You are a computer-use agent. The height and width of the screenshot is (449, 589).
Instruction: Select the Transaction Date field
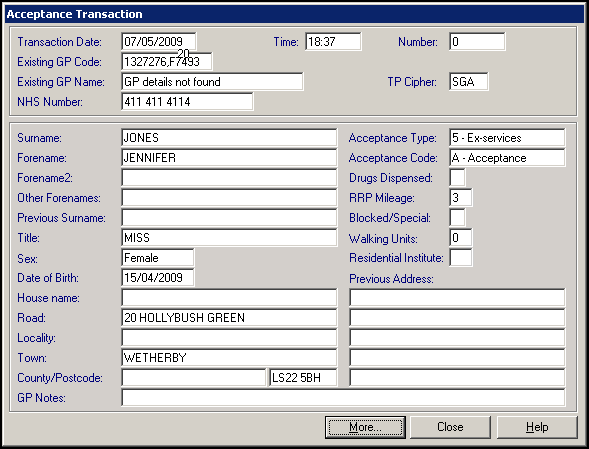pyautogui.click(x=159, y=41)
